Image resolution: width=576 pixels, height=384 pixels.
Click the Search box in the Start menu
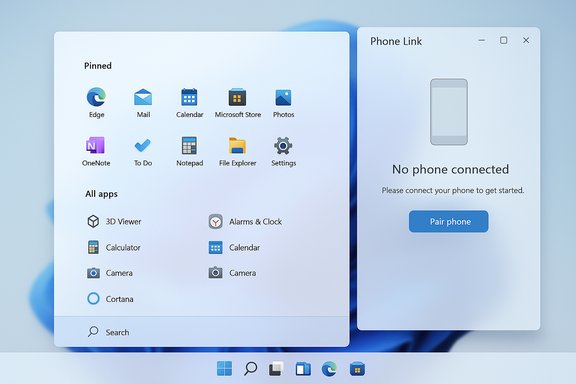tap(201, 332)
